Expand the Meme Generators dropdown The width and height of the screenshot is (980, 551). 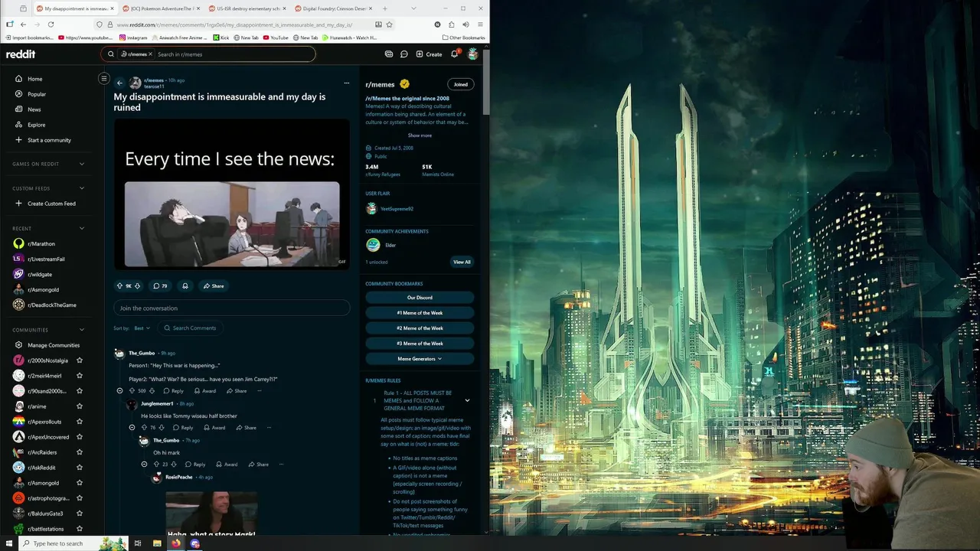pos(420,359)
